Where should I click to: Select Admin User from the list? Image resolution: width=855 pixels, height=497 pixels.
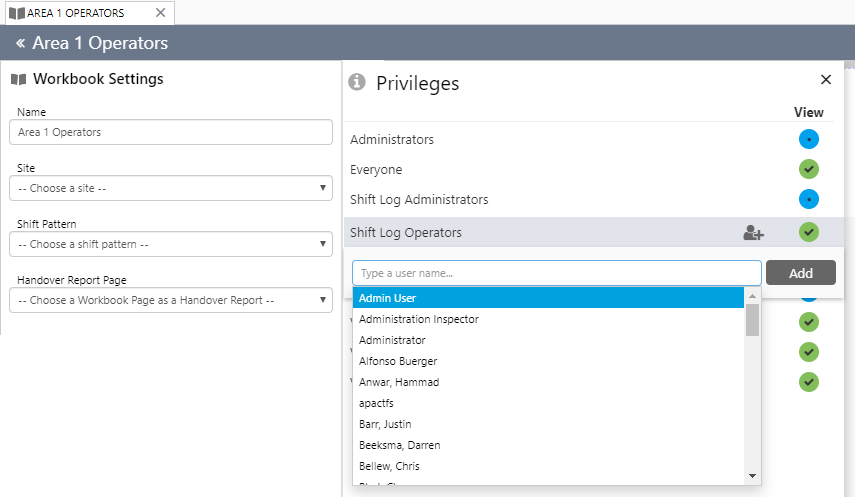pos(388,298)
